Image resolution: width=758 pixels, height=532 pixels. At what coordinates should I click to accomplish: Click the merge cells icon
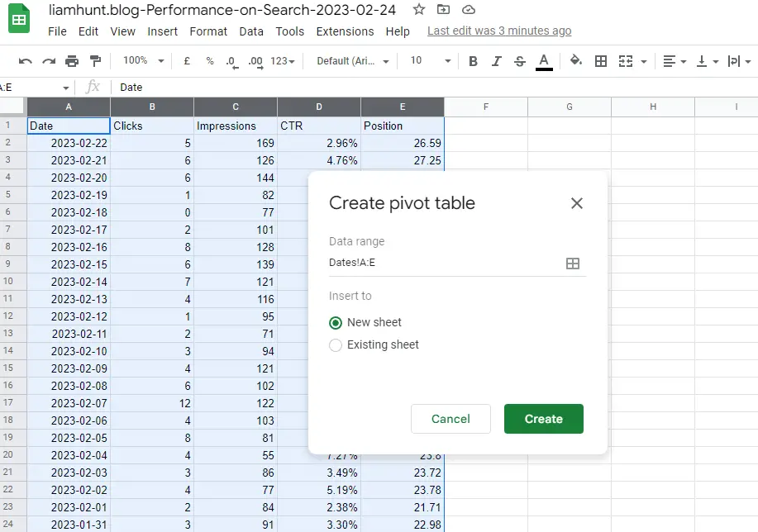coord(626,61)
